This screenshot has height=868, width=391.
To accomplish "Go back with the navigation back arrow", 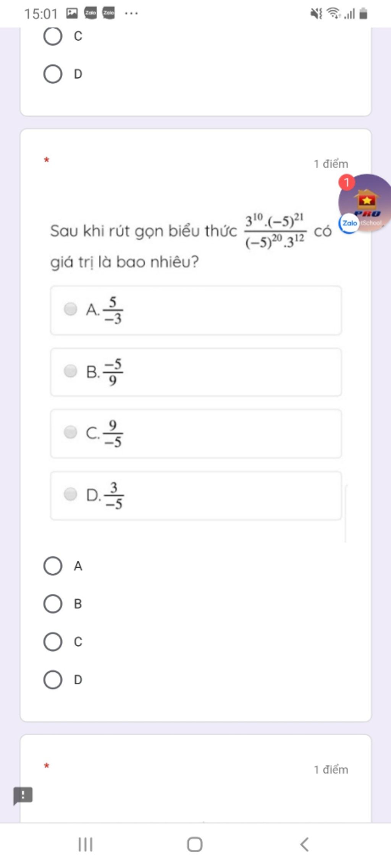I will 304,844.
